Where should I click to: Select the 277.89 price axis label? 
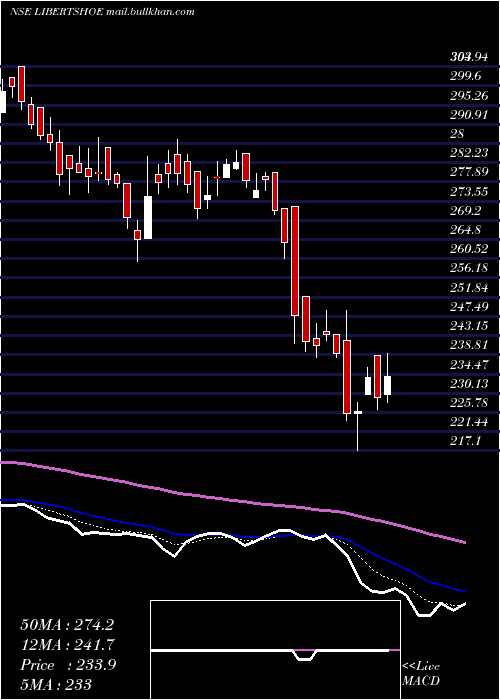click(x=469, y=172)
